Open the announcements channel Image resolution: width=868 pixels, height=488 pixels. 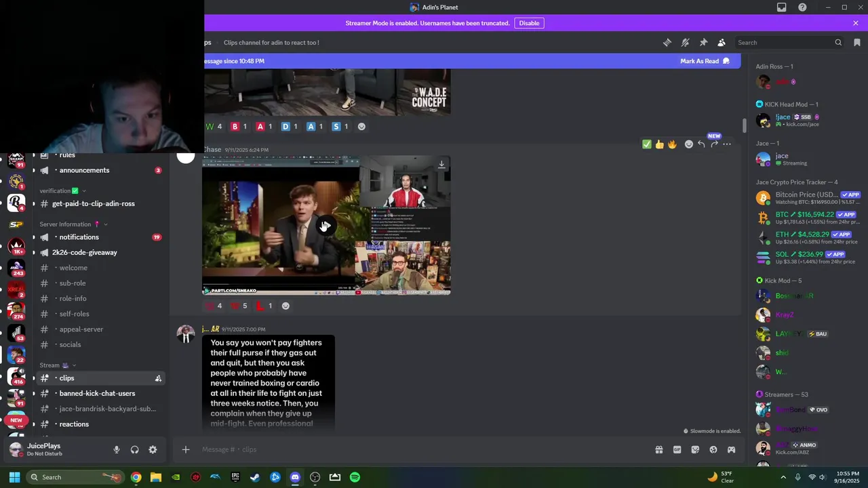(100, 170)
